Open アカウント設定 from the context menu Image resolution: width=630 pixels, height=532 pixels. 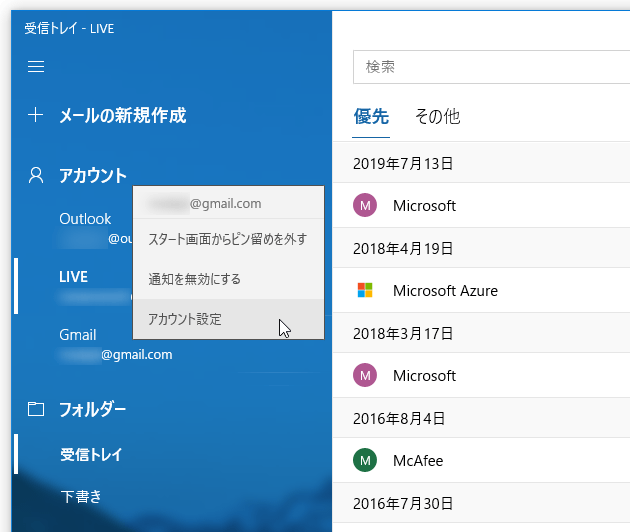228,319
